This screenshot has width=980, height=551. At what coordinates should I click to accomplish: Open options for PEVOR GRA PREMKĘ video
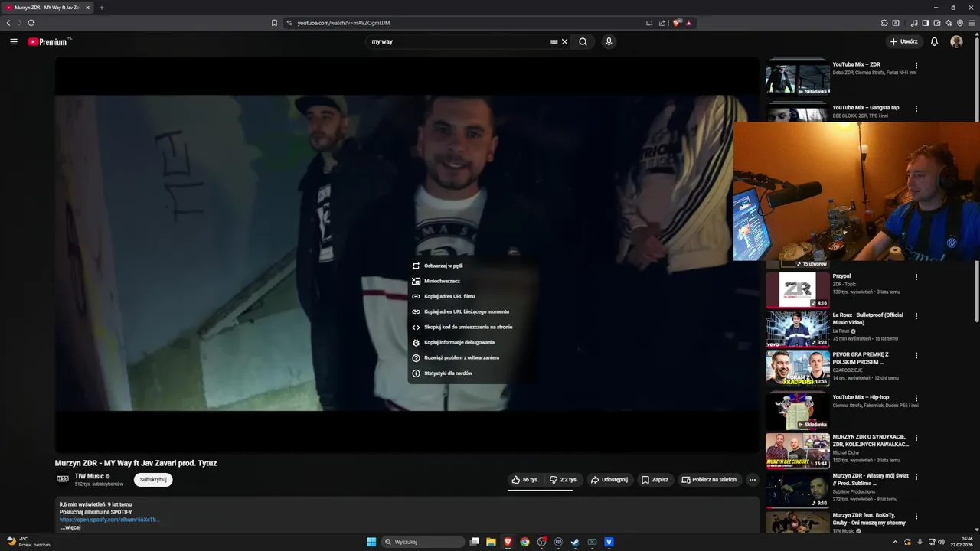pyautogui.click(x=916, y=356)
